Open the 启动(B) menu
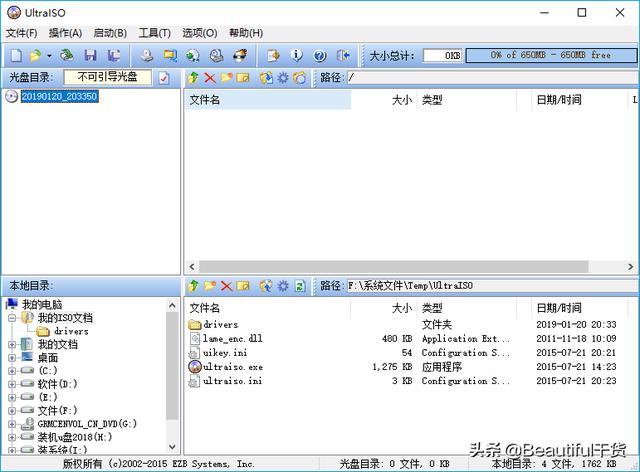Image resolution: width=640 pixels, height=472 pixels. coord(110,33)
